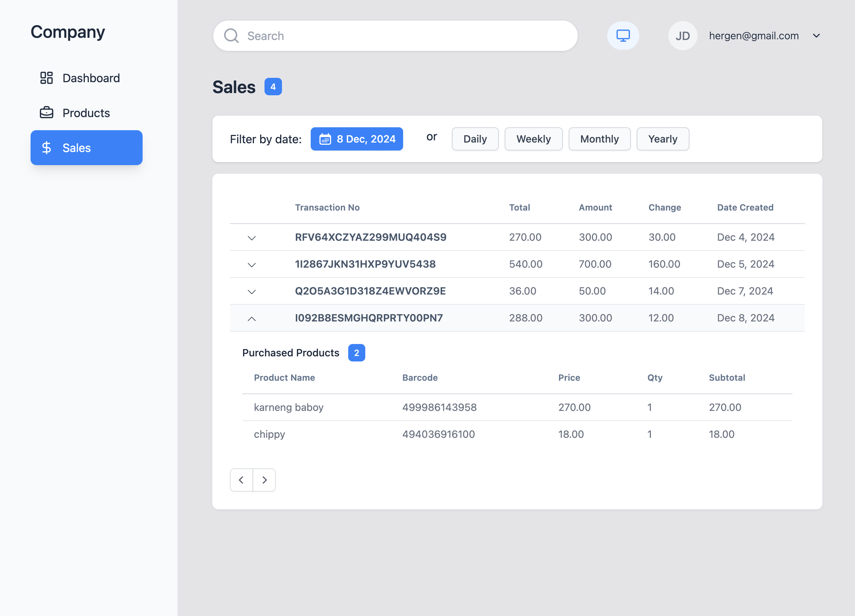Click the change value 14.00
855x616 pixels.
point(661,291)
